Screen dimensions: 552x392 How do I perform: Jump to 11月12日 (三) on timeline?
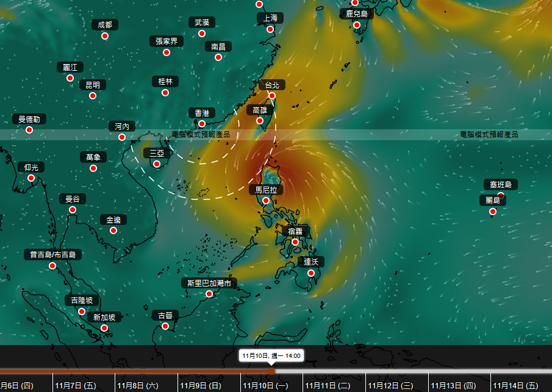point(396,385)
